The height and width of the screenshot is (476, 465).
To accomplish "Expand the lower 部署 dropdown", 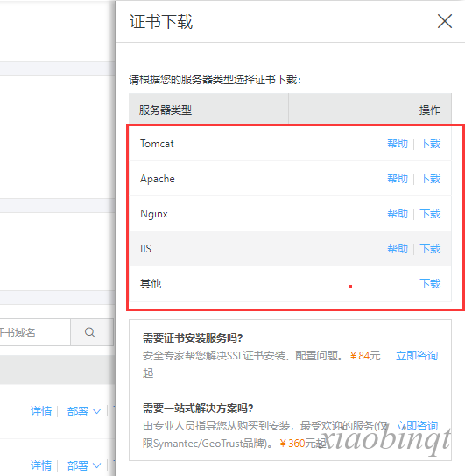I will pos(84,465).
